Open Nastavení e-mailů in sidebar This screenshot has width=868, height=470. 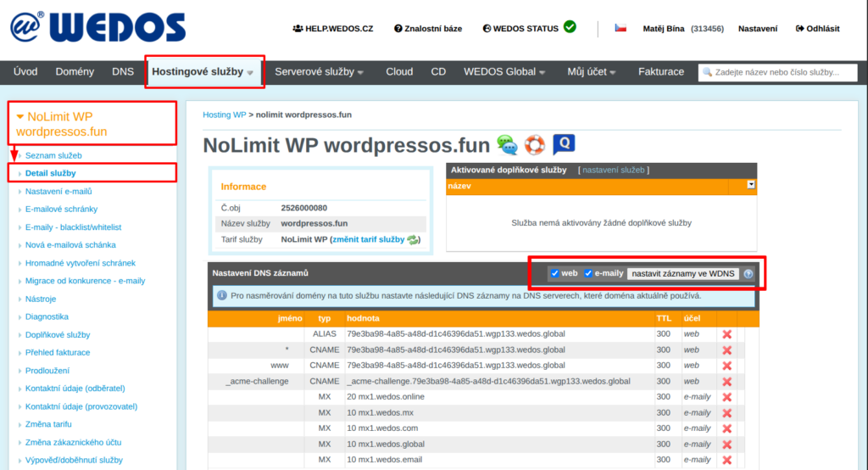58,191
